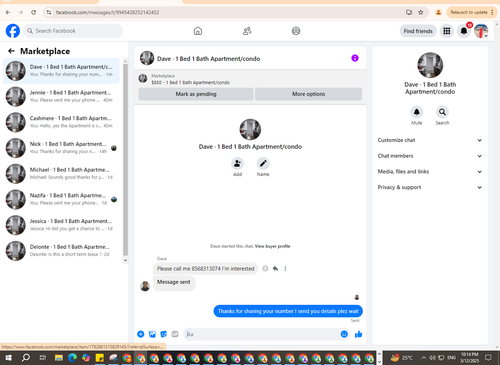Attach a file with the photo icon
The height and width of the screenshot is (365, 500).
click(152, 334)
